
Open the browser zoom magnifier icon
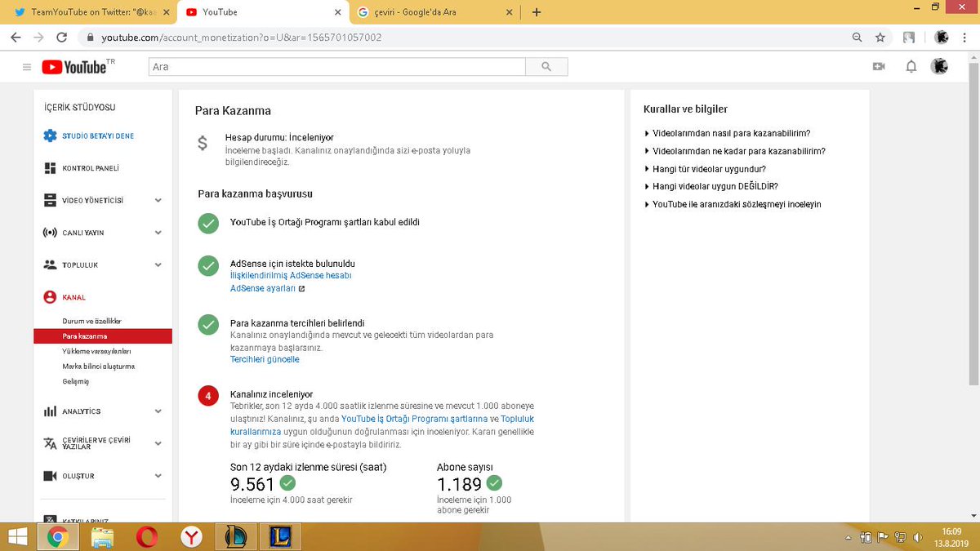tap(857, 38)
